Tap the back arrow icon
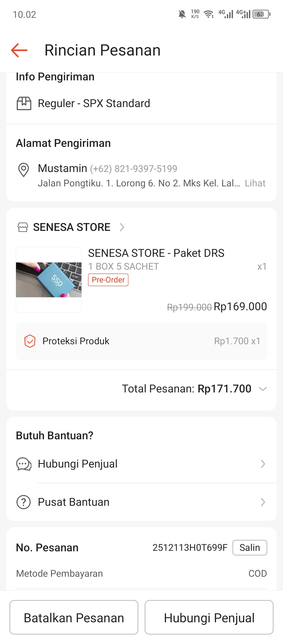Image resolution: width=283 pixels, height=644 pixels. (x=19, y=50)
